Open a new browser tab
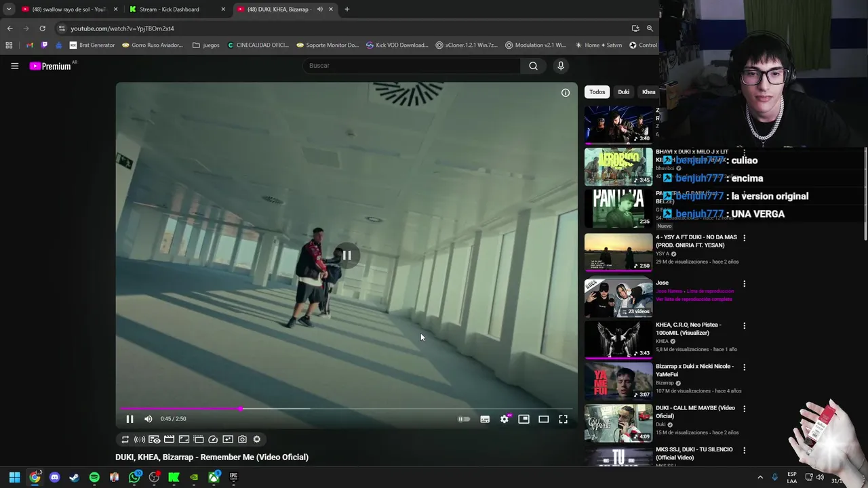868x488 pixels. (x=347, y=9)
